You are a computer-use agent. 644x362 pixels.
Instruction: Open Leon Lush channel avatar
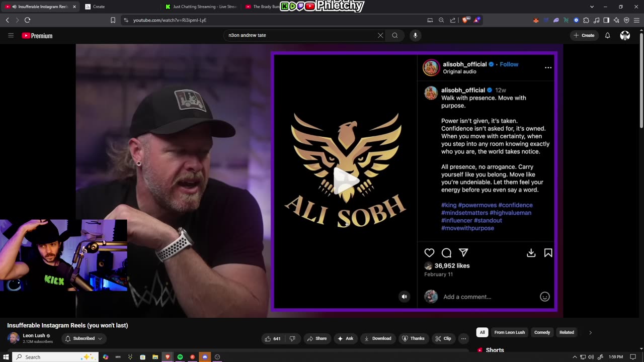coord(14,338)
